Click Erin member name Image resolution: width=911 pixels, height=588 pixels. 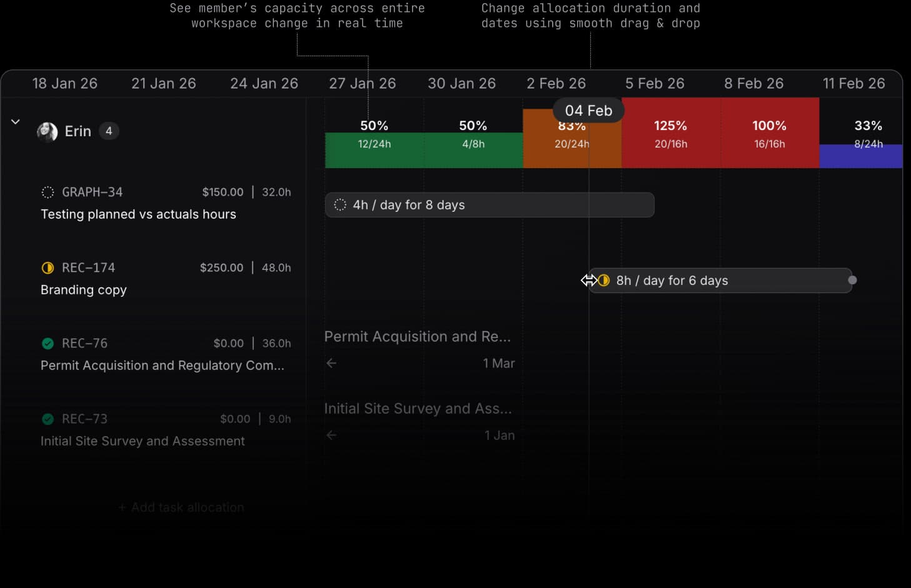[x=78, y=131]
